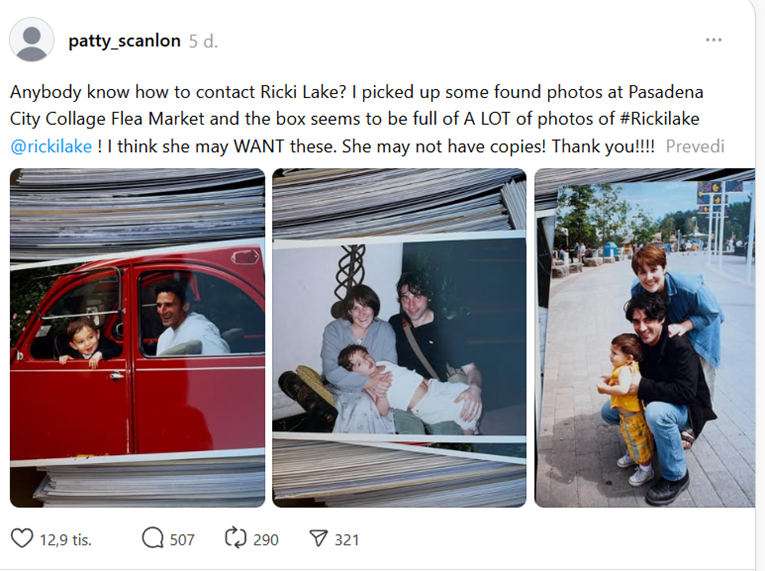This screenshot has width=765, height=571.
Task: Open the red car photo
Action: pyautogui.click(x=138, y=338)
